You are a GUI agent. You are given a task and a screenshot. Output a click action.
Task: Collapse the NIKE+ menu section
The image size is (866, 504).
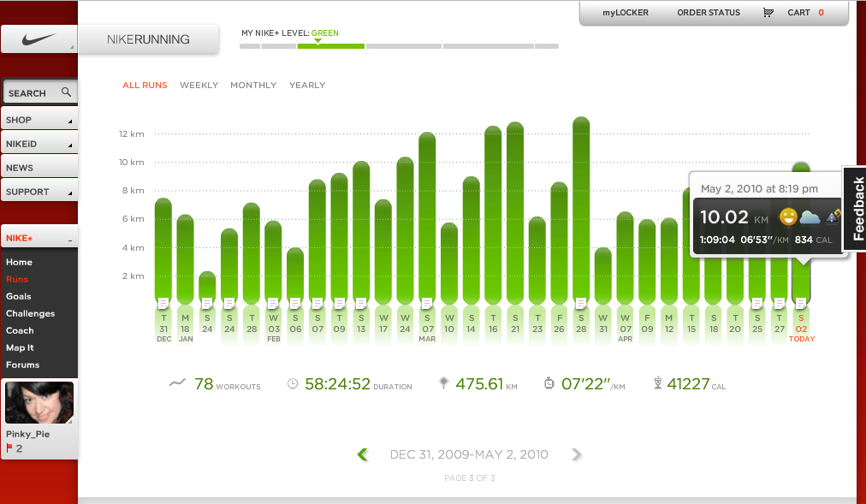tap(39, 237)
